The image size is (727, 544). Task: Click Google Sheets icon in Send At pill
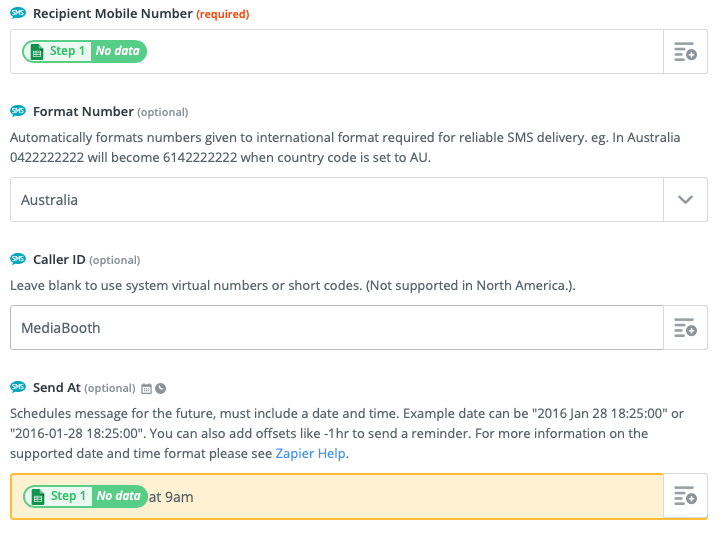pos(37,496)
